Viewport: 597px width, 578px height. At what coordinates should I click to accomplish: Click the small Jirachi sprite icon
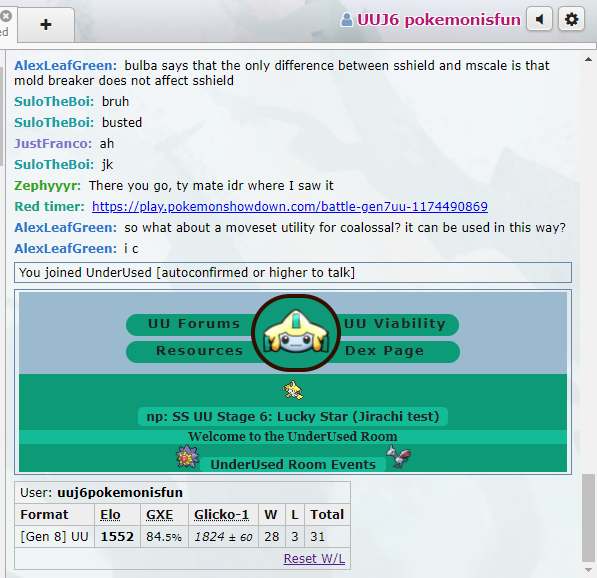pos(293,390)
